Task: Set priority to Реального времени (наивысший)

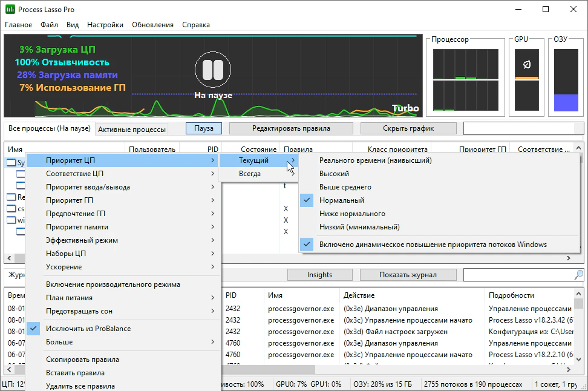Action: coord(439,160)
